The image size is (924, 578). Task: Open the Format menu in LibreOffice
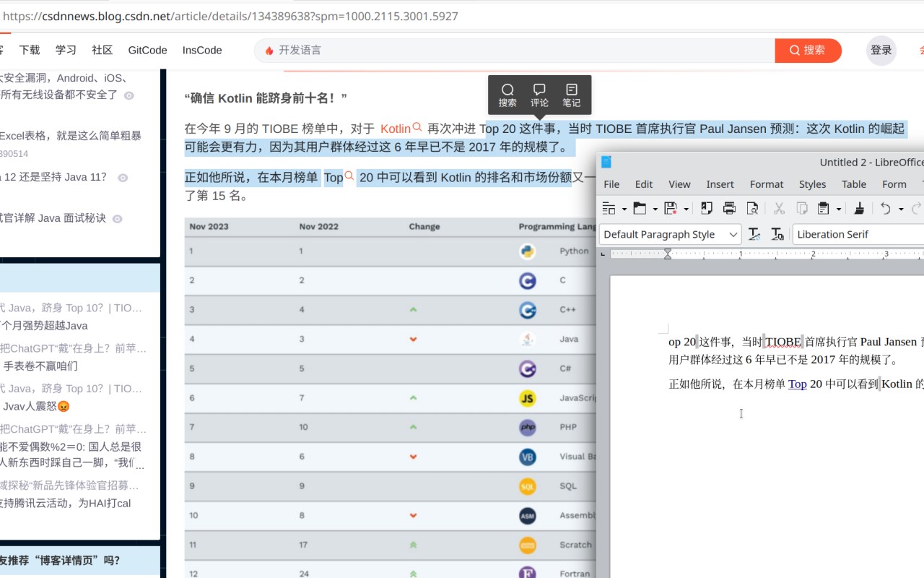(767, 184)
